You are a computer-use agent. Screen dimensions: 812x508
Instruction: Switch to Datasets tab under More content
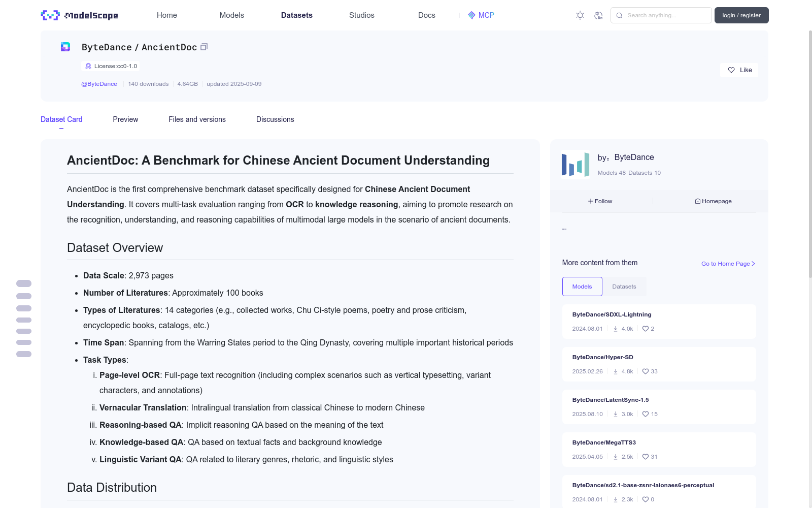tap(624, 287)
